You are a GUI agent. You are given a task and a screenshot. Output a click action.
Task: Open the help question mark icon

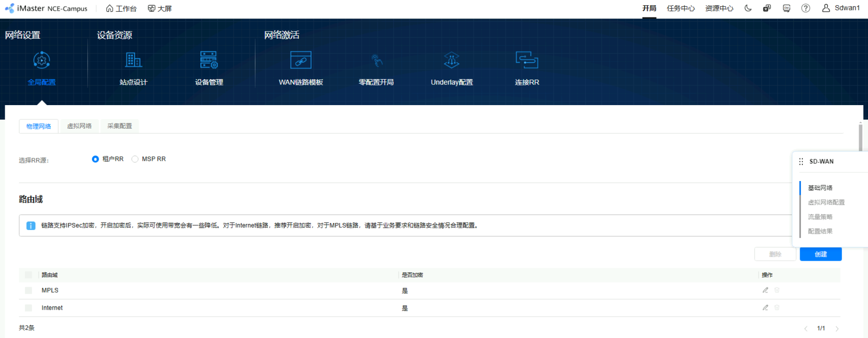pos(806,8)
